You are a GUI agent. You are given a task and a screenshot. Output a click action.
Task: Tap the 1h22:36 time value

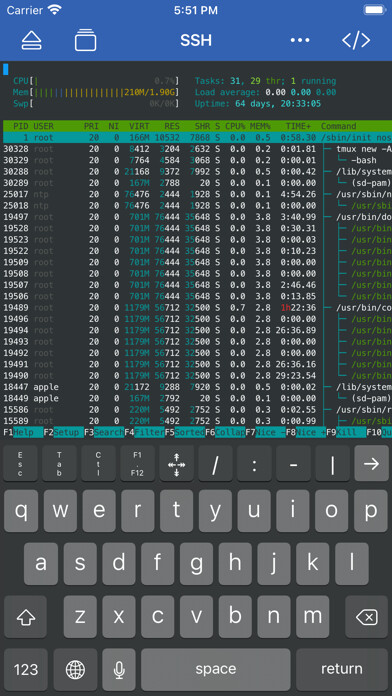[x=298, y=307]
